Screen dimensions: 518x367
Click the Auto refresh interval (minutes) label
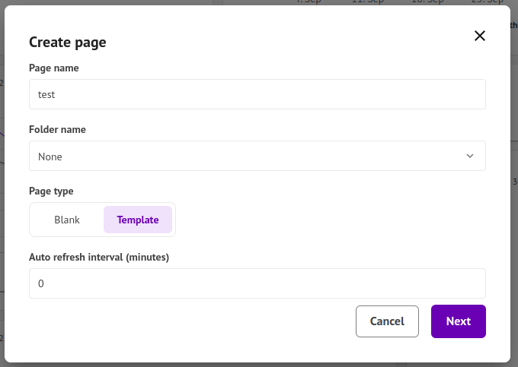(x=99, y=257)
